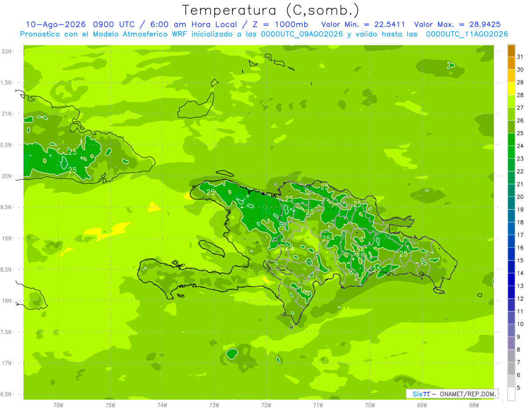Pick the dark blue colorbar swatch between 13 and 14
The height and width of the screenshot is (411, 532).
point(511,280)
